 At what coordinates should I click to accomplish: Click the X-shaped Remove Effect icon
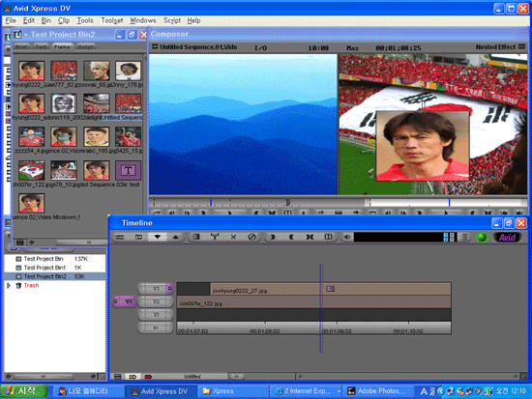233,237
